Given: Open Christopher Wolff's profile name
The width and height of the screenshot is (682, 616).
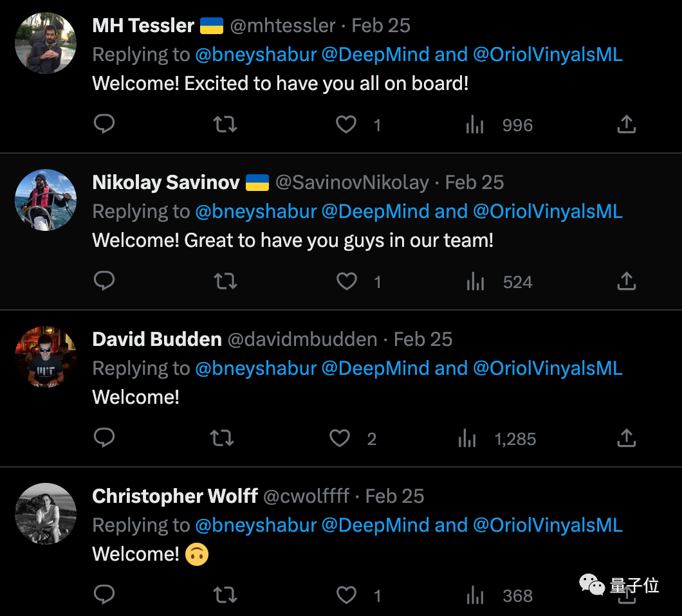Looking at the screenshot, I should pyautogui.click(x=175, y=496).
